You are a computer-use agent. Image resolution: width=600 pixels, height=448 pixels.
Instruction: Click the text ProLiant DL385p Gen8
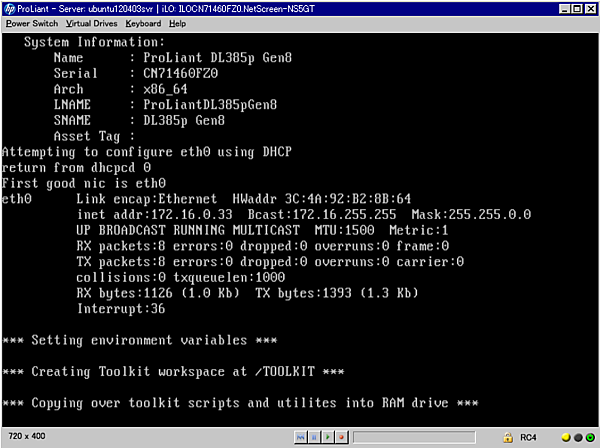(217, 58)
